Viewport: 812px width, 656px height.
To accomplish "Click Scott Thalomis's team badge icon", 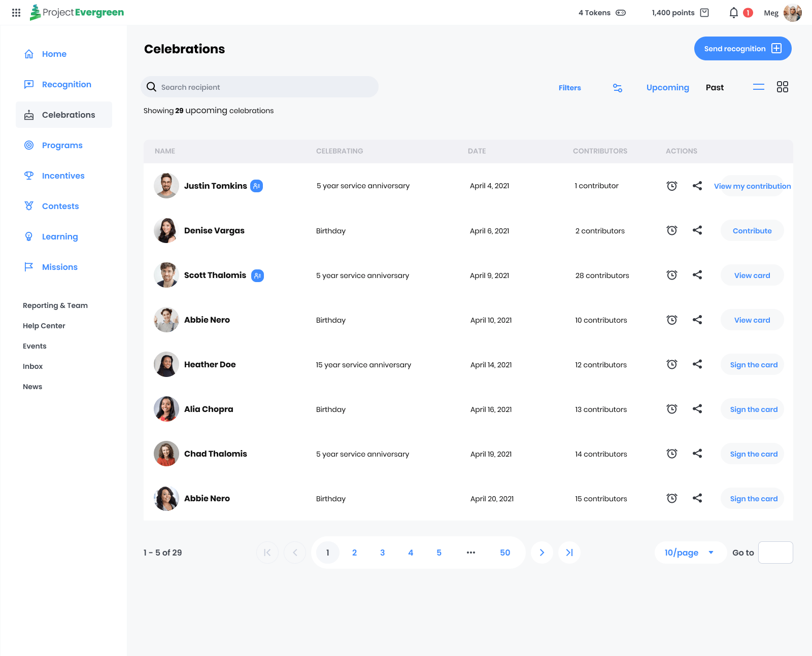I will (258, 275).
